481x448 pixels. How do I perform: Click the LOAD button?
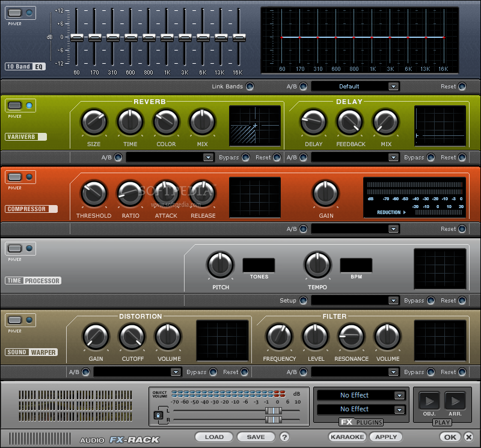(214, 437)
